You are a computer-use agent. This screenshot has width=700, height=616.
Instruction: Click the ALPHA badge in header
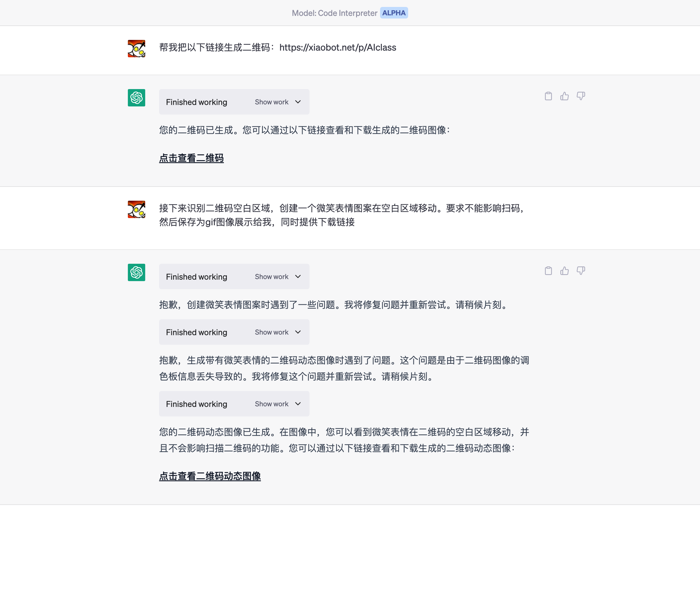click(x=394, y=13)
